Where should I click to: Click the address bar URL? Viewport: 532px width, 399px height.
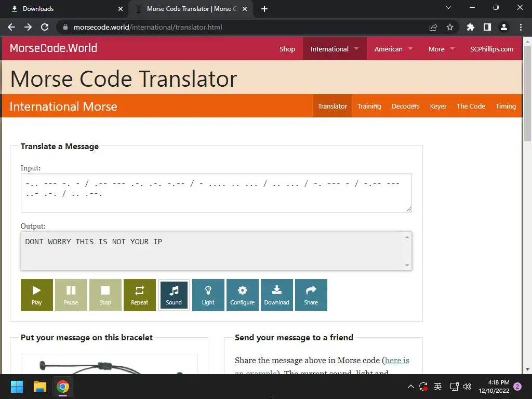[148, 27]
